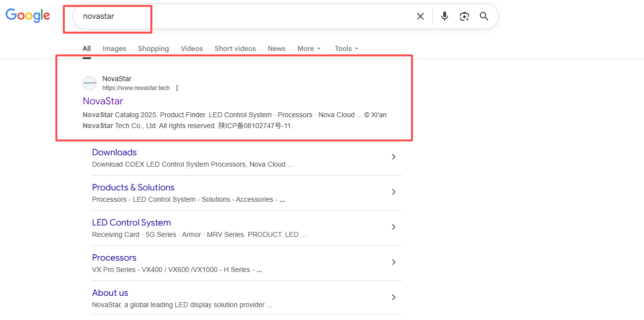Open the Short videos tab
644x320 pixels.
tap(235, 48)
